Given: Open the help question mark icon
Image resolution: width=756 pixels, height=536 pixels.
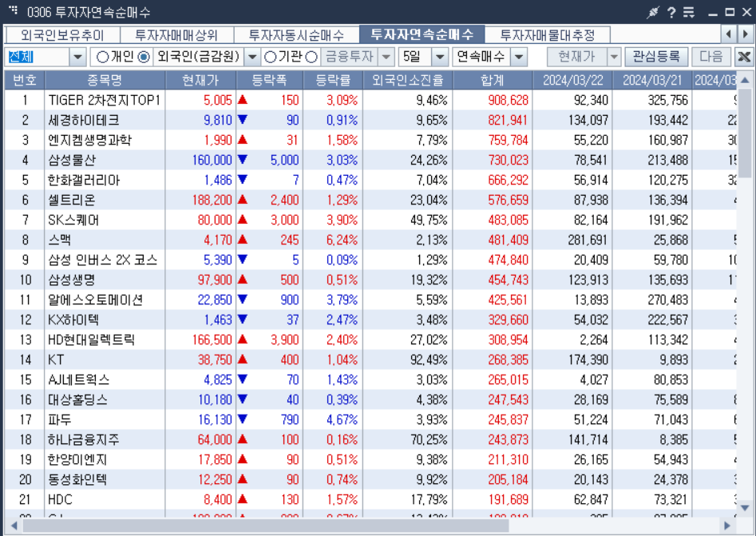Looking at the screenshot, I should click(x=671, y=12).
